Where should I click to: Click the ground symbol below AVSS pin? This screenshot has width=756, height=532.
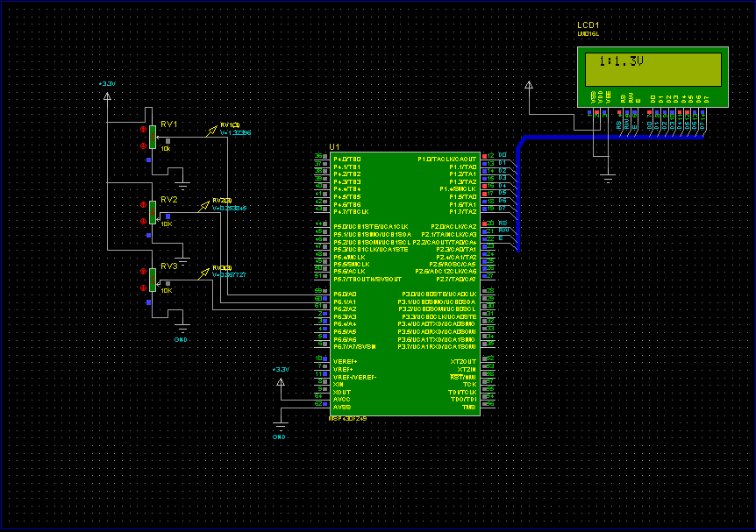click(x=281, y=426)
